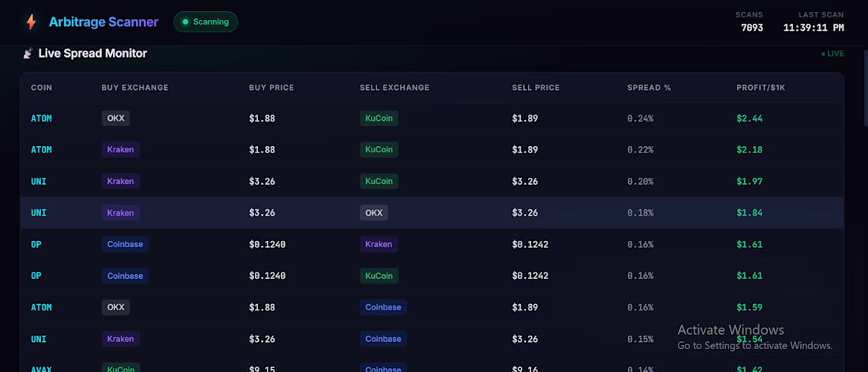Click the Live Spread Monitor heading
Image resolution: width=868 pixels, height=372 pixels.
92,54
